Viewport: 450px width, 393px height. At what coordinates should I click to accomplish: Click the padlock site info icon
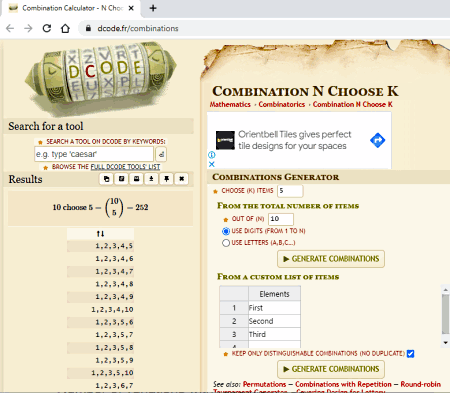click(88, 28)
